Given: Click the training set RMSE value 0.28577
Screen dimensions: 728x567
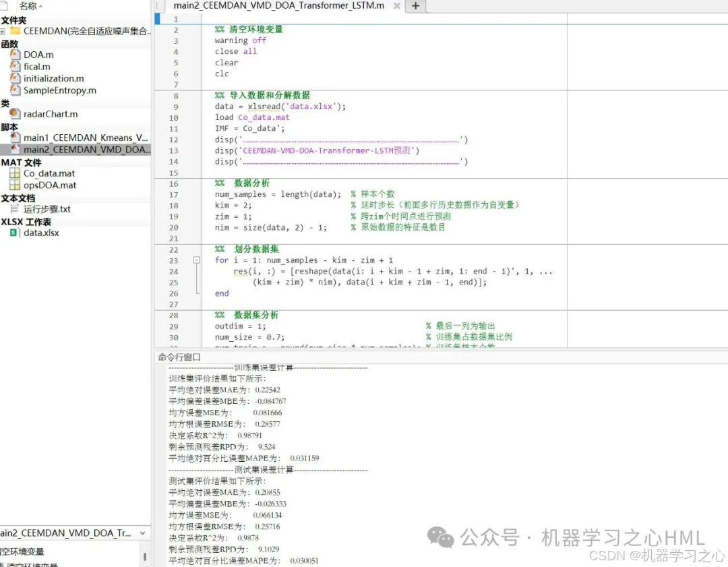Looking at the screenshot, I should (268, 424).
